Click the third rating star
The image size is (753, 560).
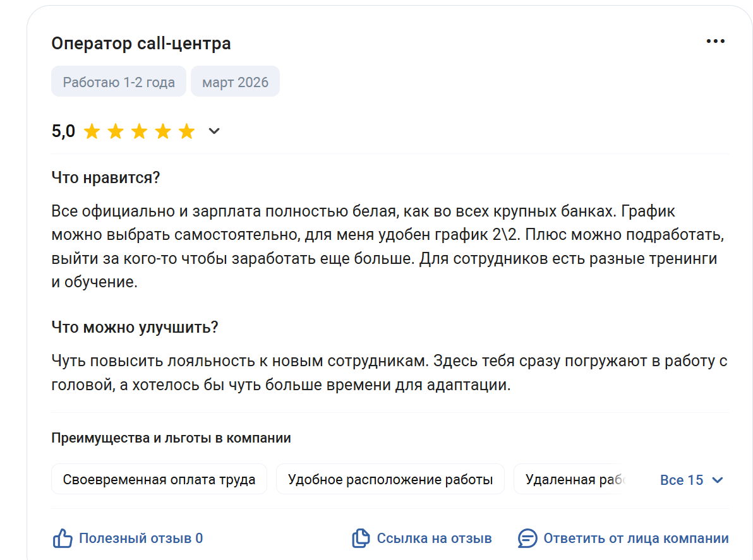(139, 131)
